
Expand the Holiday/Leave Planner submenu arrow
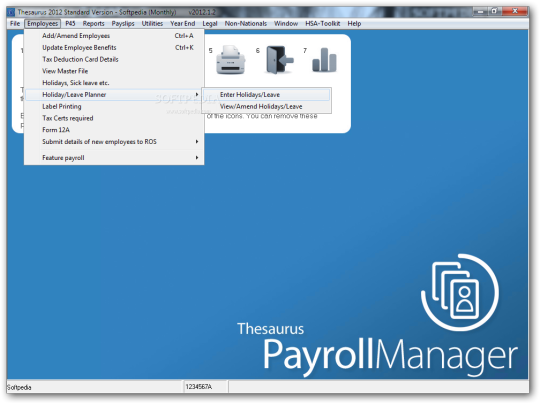197,94
